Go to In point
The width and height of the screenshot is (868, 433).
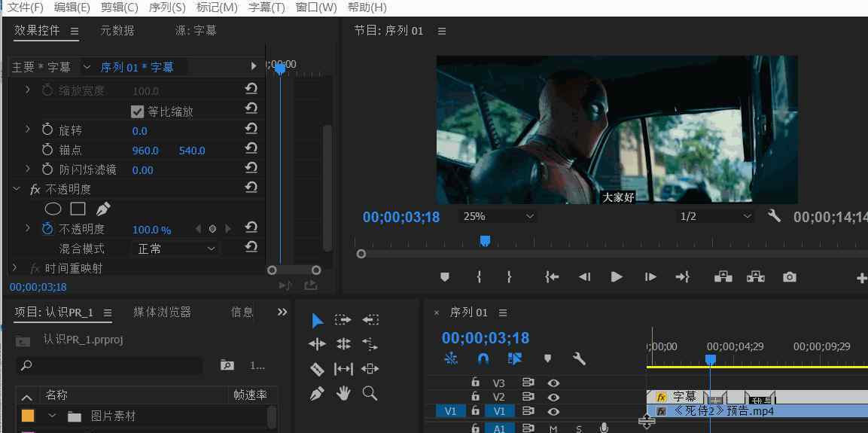pos(552,277)
